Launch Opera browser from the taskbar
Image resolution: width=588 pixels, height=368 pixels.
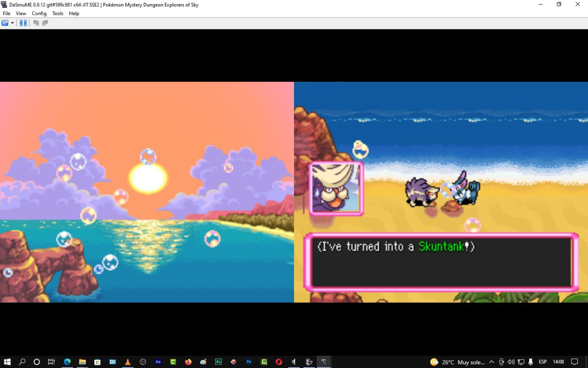pyautogui.click(x=279, y=362)
